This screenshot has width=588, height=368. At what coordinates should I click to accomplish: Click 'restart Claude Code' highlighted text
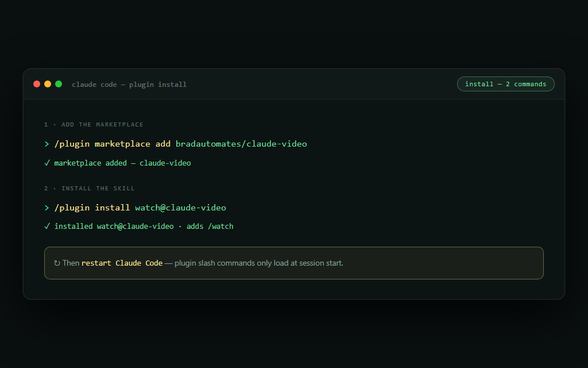122,263
